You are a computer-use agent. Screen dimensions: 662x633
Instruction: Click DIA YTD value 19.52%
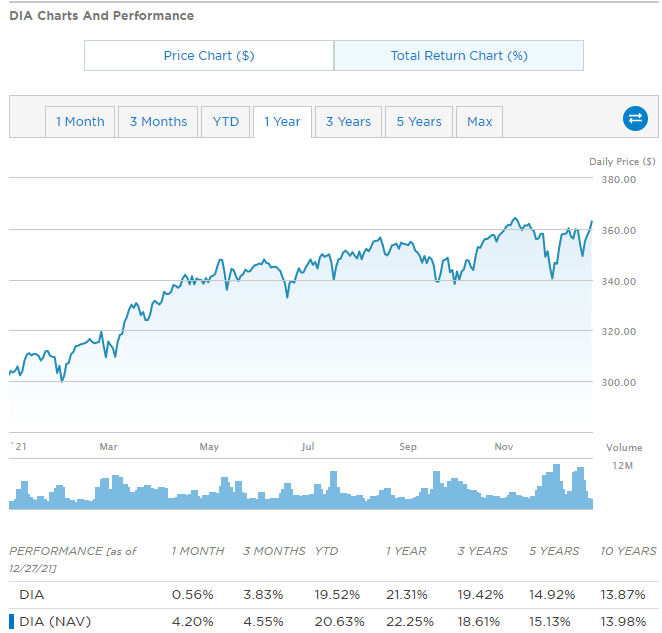(337, 595)
